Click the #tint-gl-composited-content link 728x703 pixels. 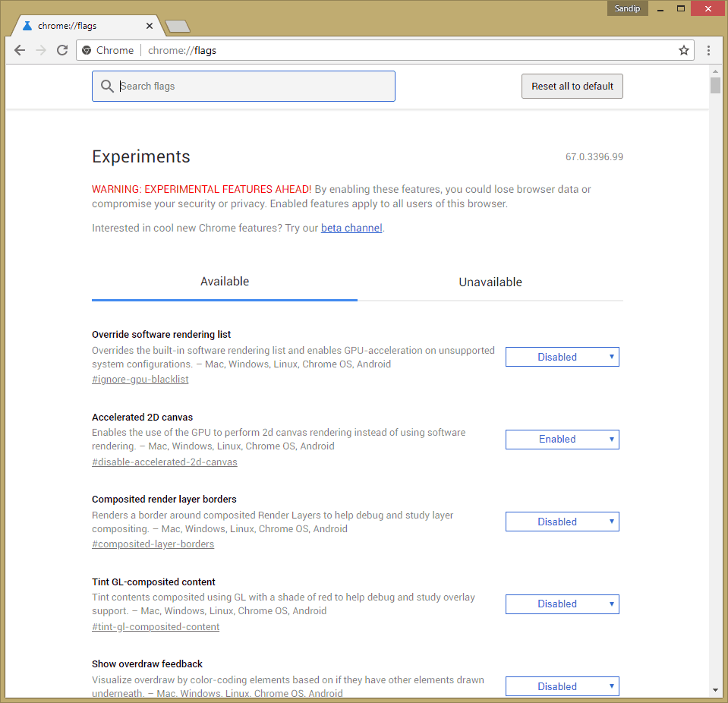pos(156,627)
